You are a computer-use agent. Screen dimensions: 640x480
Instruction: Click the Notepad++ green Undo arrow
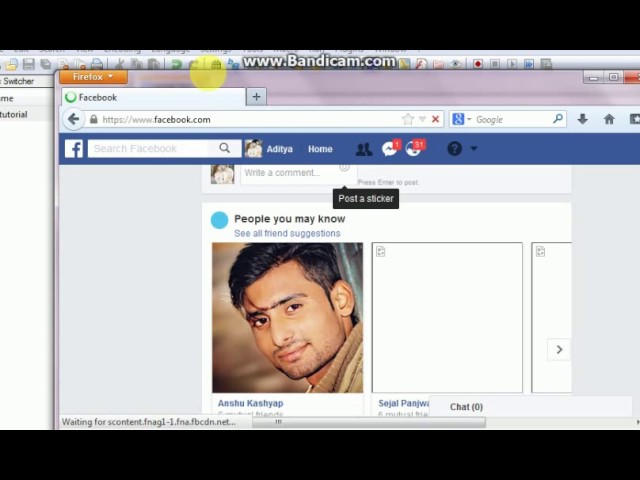(176, 64)
